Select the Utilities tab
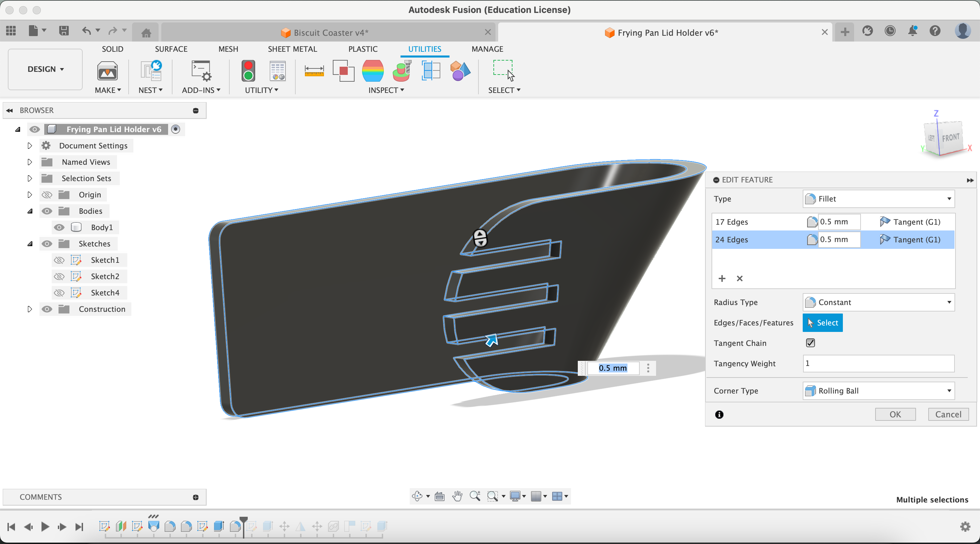The image size is (980, 544). [425, 49]
